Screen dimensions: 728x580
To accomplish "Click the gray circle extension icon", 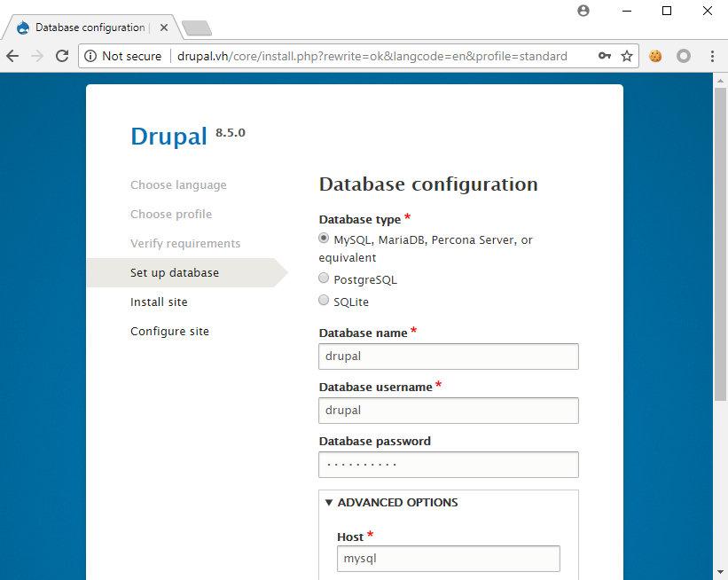I will point(683,56).
